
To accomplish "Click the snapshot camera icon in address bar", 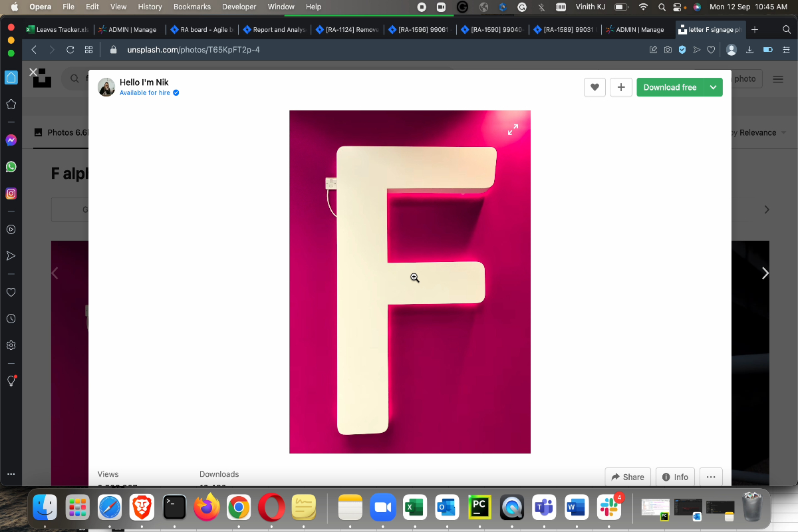I will 668,50.
